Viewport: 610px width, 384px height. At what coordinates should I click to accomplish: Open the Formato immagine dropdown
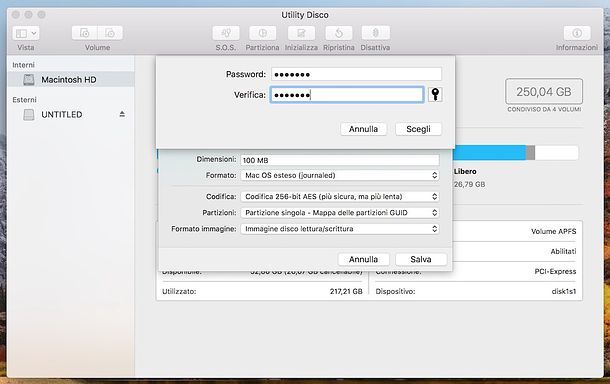(340, 229)
